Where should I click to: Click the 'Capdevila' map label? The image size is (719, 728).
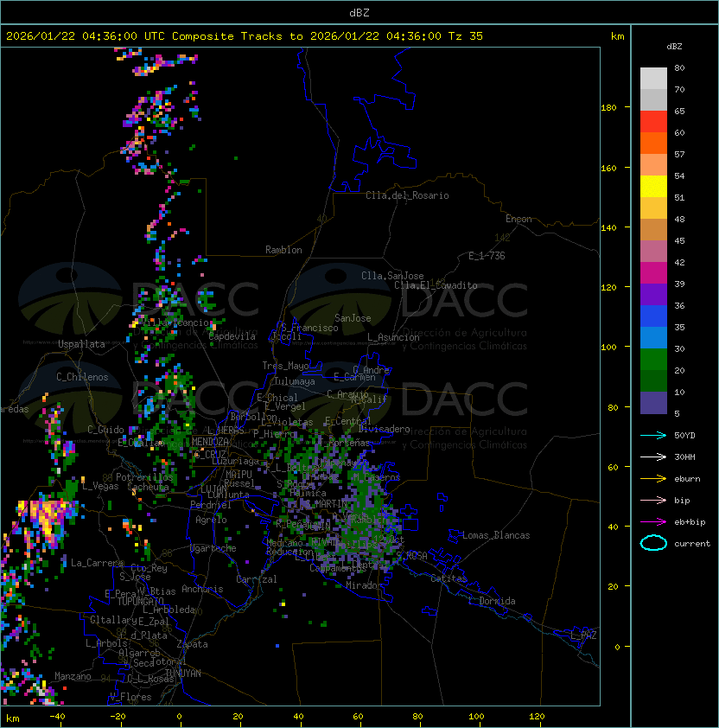tap(232, 336)
